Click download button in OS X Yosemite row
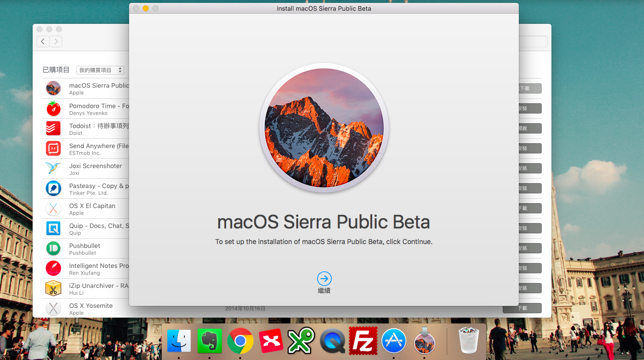 (522, 308)
